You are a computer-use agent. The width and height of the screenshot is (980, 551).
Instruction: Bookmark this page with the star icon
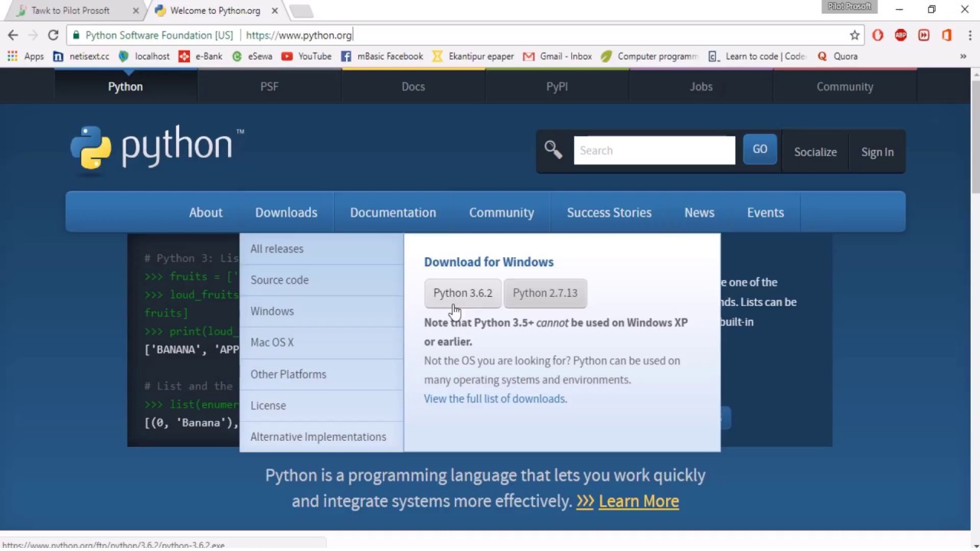[854, 35]
